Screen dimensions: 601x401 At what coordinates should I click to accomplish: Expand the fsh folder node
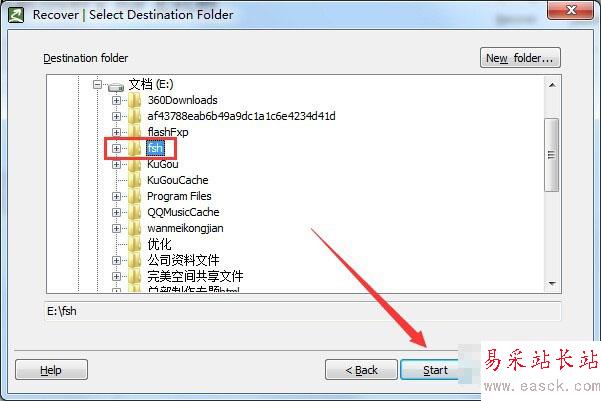[116, 148]
